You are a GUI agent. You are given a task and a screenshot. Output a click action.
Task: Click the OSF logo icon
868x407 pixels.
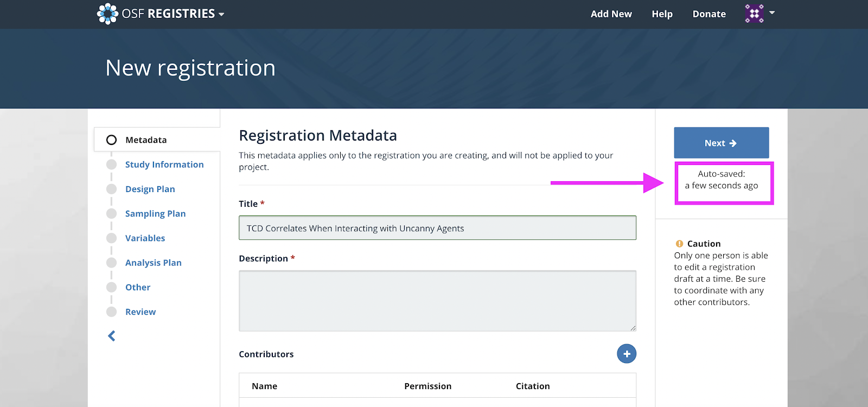107,14
